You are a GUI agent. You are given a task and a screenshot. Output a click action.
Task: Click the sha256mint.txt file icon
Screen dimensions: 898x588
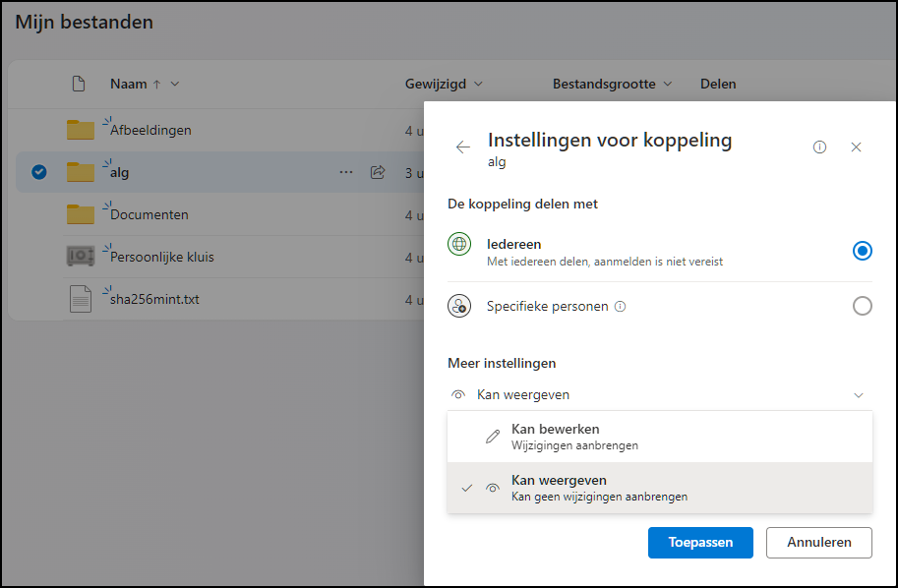tap(80, 299)
